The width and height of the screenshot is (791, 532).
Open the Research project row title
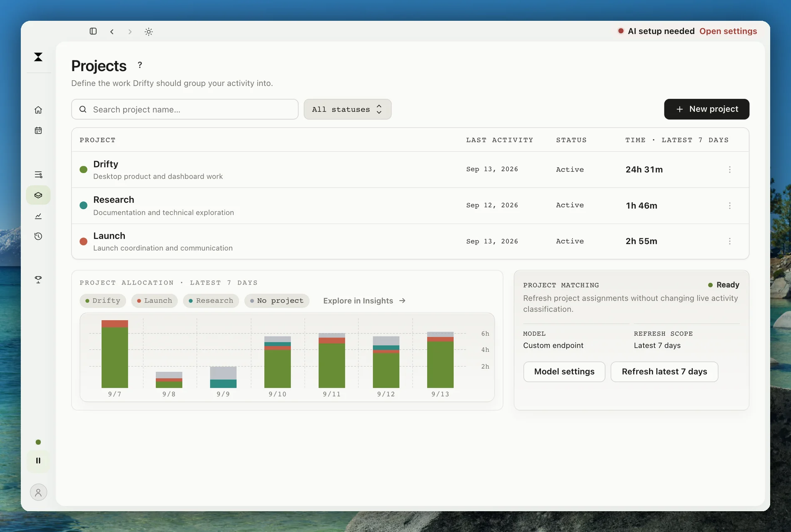point(114,200)
